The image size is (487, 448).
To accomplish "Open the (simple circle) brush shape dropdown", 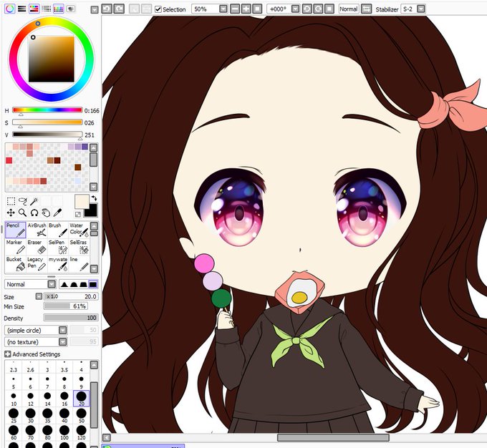I will [x=63, y=330].
